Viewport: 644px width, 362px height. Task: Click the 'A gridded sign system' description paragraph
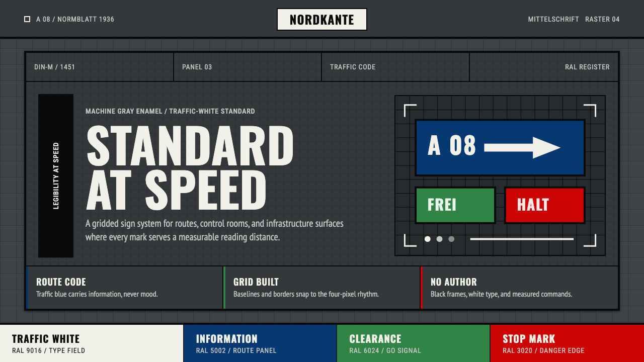214,230
